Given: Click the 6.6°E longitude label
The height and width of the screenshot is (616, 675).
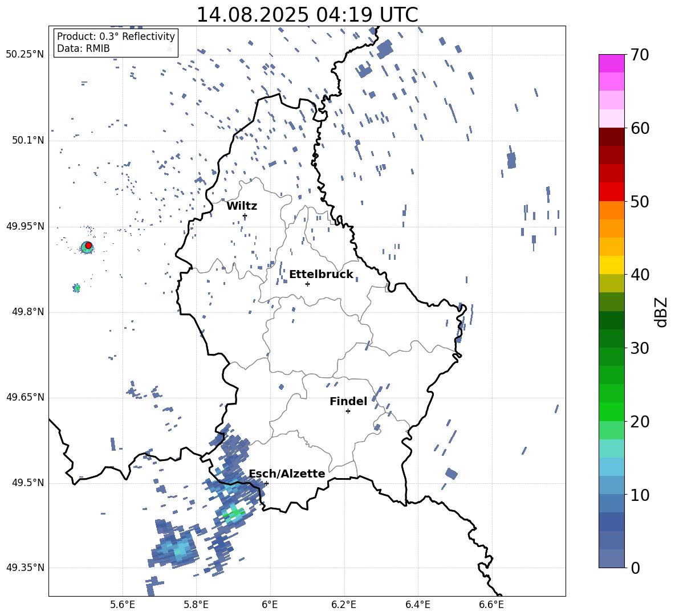Looking at the screenshot, I should 491,605.
